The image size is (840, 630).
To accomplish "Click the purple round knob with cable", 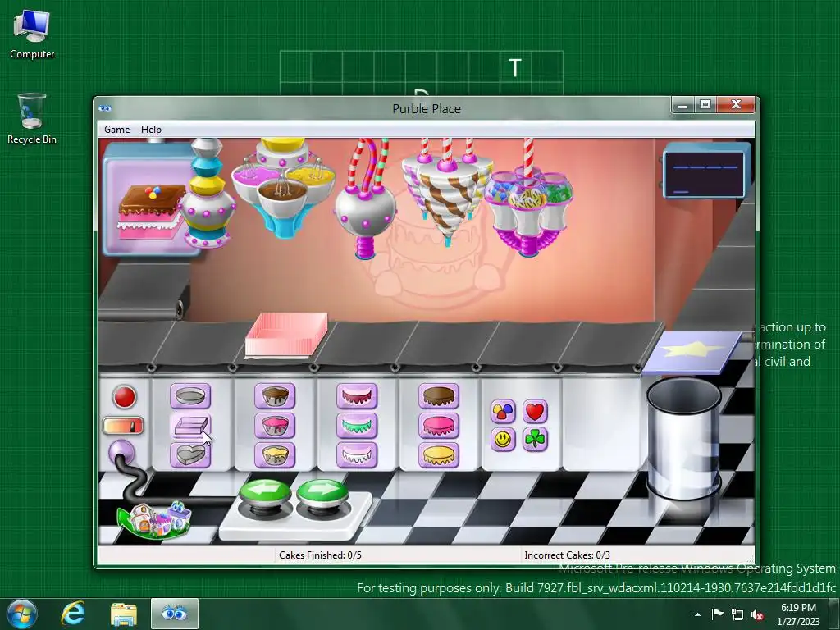I will tap(121, 453).
